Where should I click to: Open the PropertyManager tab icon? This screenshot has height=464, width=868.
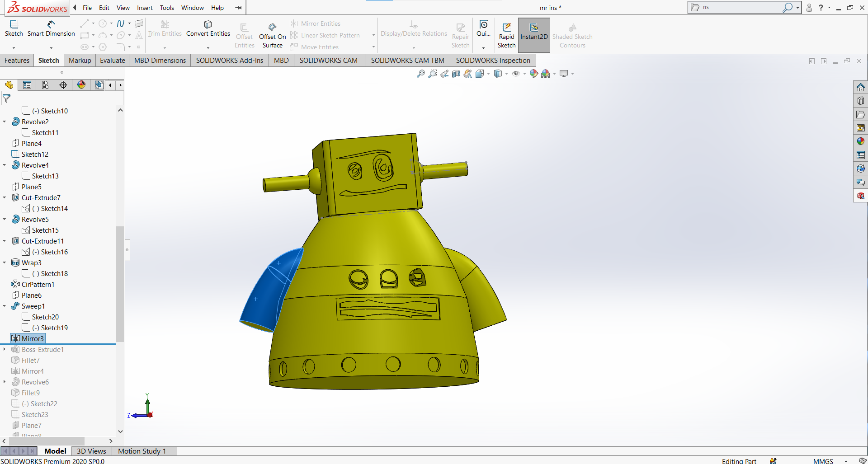pos(27,85)
